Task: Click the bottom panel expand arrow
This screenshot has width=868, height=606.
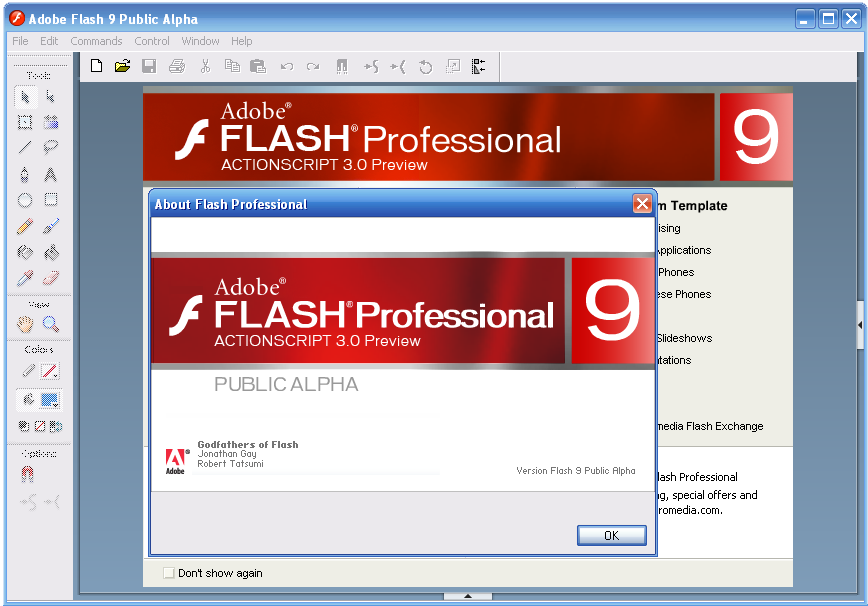Action: (x=468, y=596)
